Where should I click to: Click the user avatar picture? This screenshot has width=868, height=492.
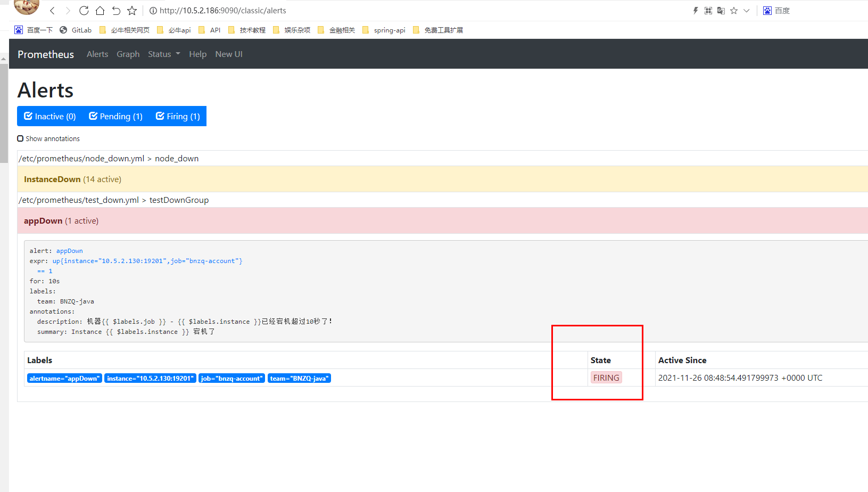27,6
